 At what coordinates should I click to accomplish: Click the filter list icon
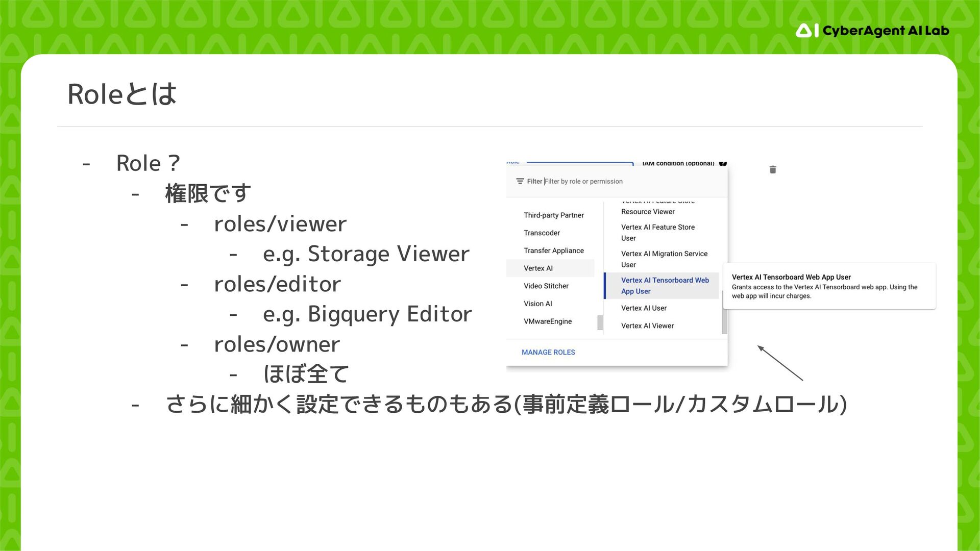click(520, 181)
